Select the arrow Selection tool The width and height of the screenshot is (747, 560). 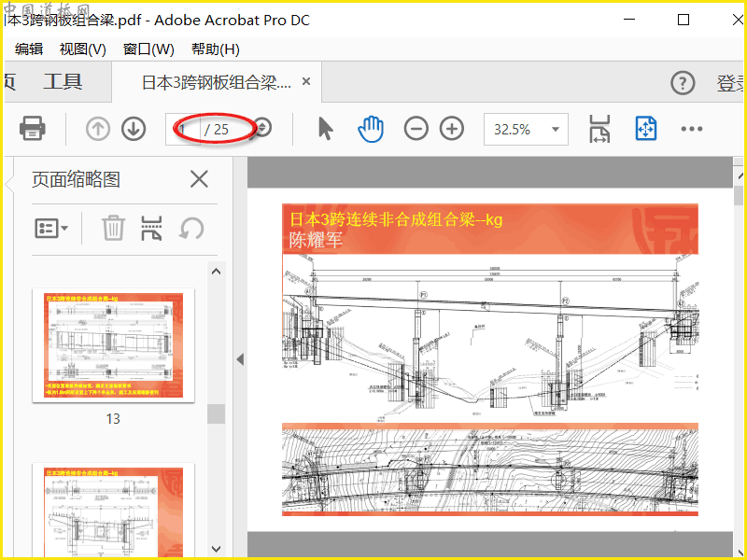[325, 129]
